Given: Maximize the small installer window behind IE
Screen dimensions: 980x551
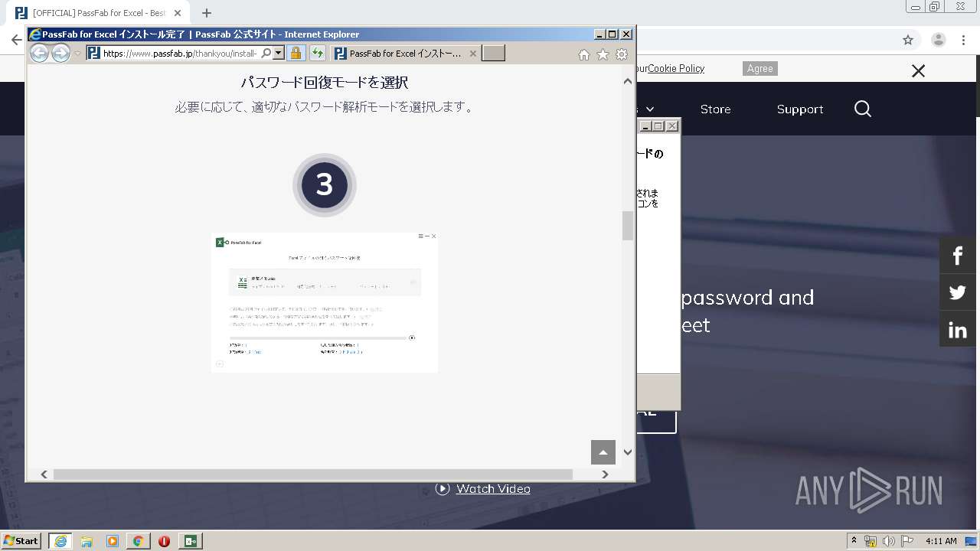Looking at the screenshot, I should 658,126.
